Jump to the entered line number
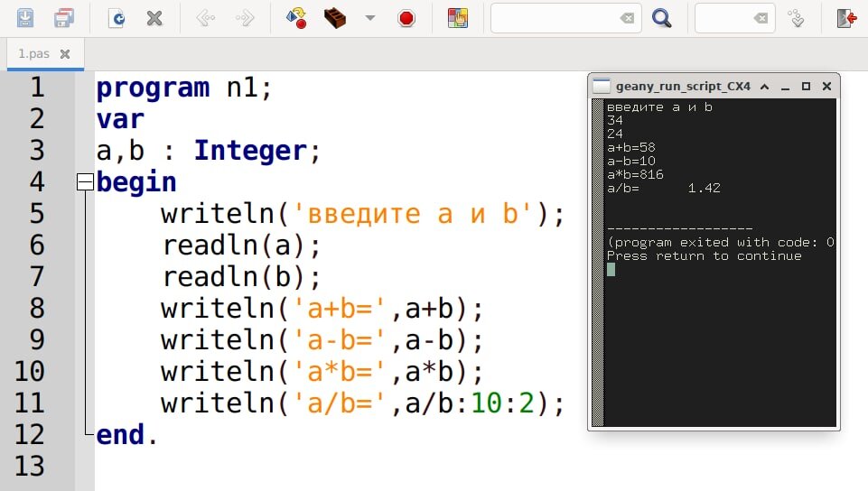 click(797, 18)
